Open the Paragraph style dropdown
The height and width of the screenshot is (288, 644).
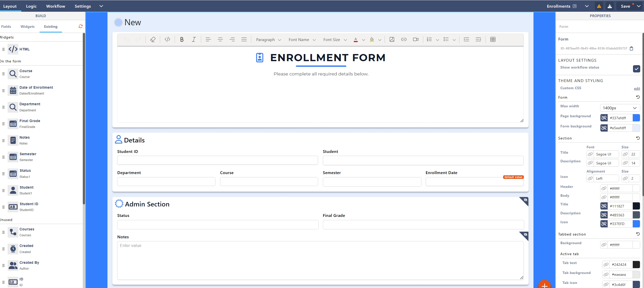coord(268,40)
